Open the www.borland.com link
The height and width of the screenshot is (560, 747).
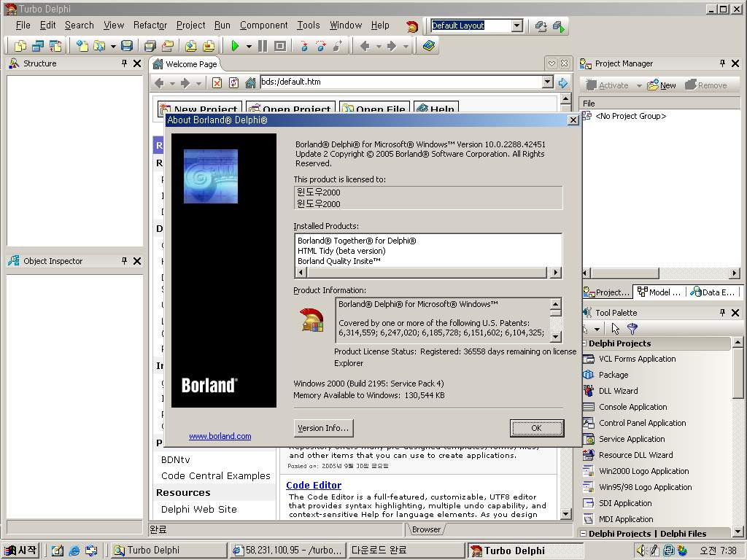click(220, 436)
